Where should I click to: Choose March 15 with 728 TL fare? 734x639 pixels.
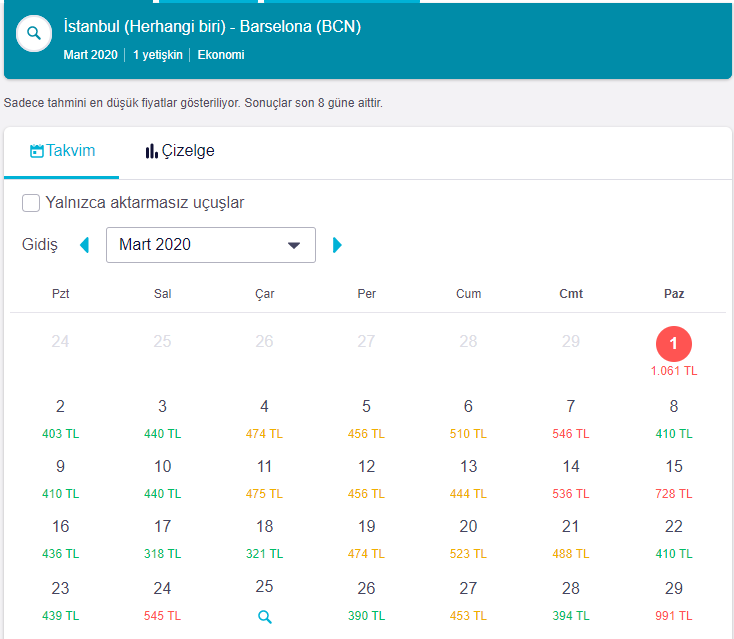(x=674, y=479)
